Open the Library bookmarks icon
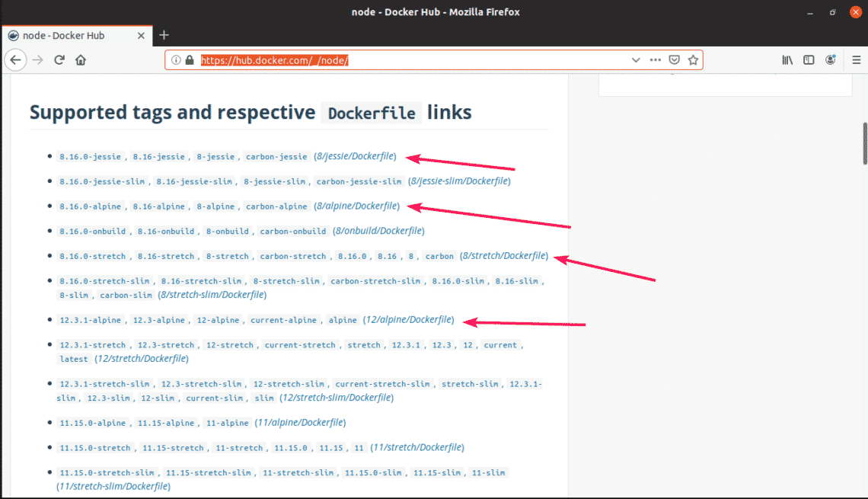This screenshot has width=868, height=499. (x=787, y=60)
